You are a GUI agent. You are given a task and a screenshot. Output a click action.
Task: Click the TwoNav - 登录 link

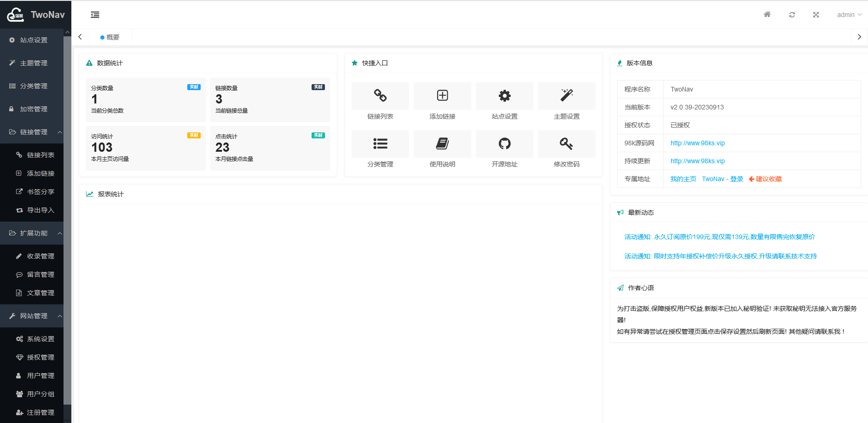coord(723,179)
